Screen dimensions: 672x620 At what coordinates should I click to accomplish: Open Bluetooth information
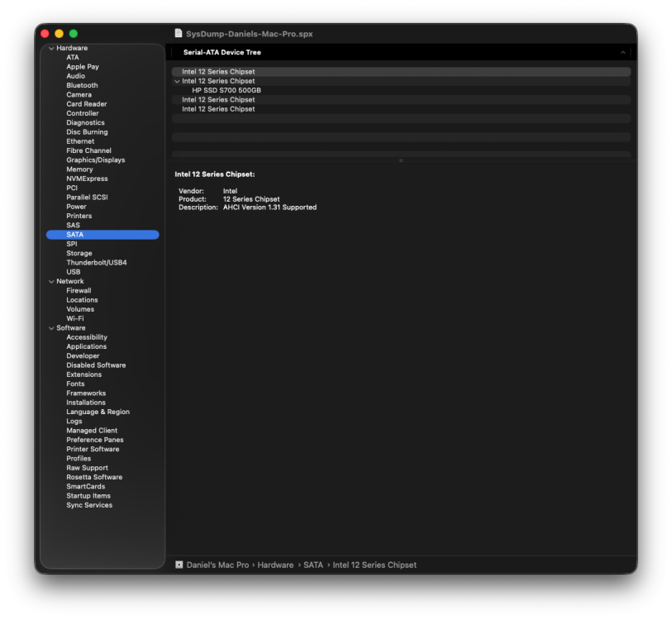(x=82, y=85)
